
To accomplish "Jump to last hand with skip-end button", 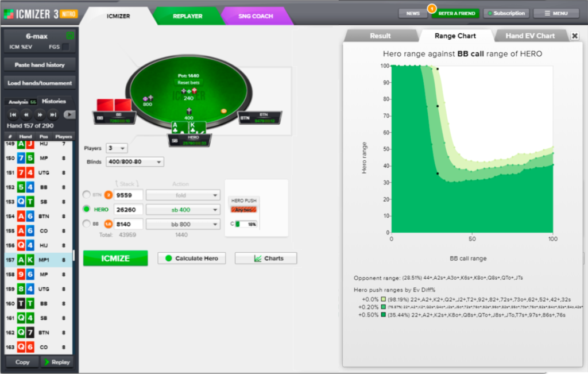I will coord(53,115).
